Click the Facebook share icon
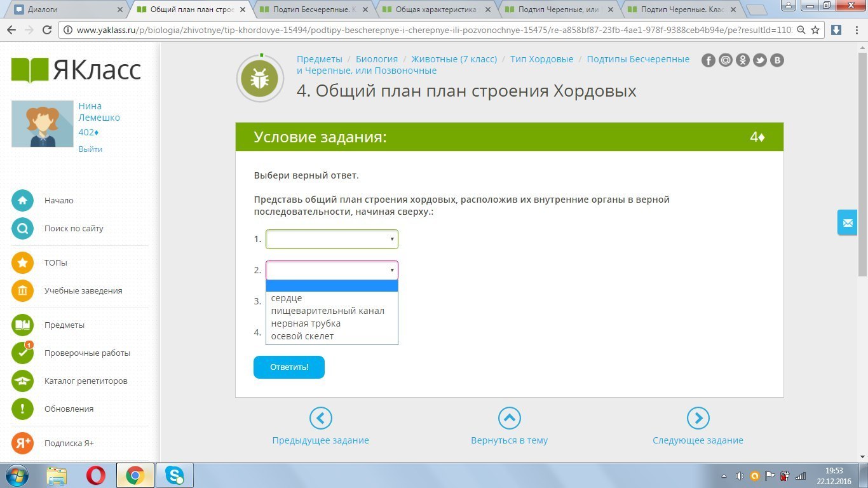 coord(709,60)
